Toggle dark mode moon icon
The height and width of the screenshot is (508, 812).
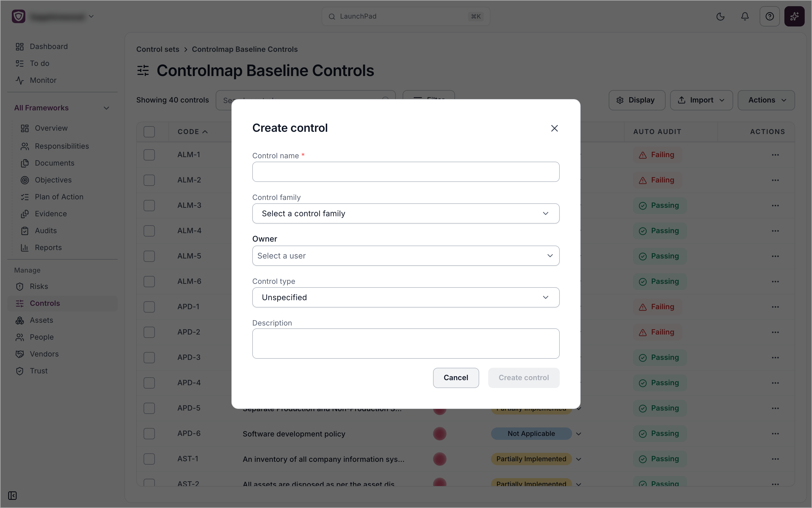pyautogui.click(x=720, y=16)
